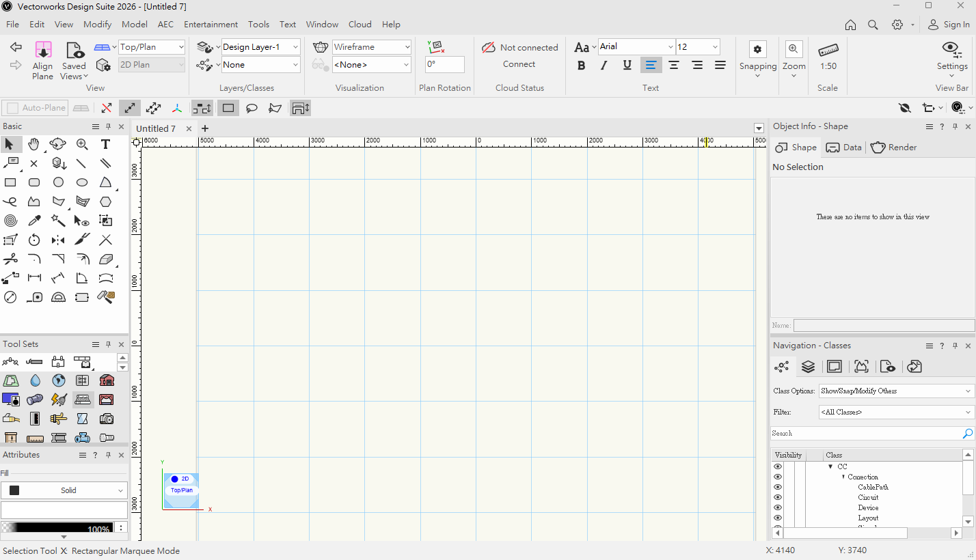Click the Connect cloud button

tap(519, 64)
